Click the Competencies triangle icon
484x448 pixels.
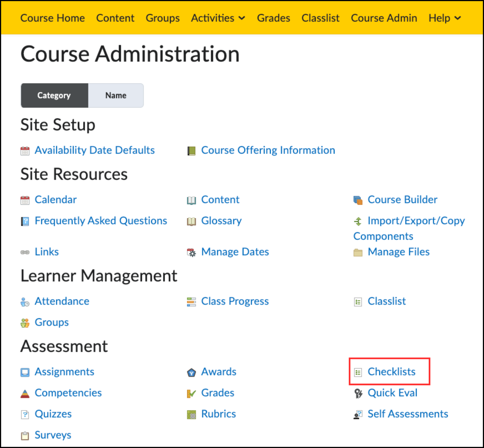click(25, 393)
